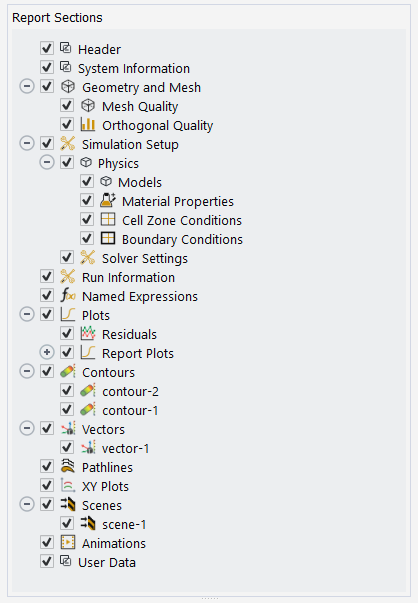Select the Models label
The image size is (418, 603).
click(140, 182)
